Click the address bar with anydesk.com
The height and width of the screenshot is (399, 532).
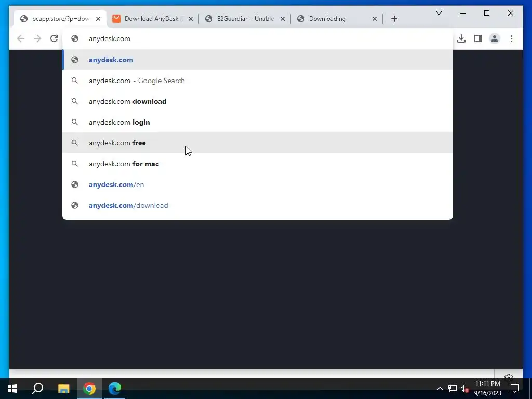[258, 38]
